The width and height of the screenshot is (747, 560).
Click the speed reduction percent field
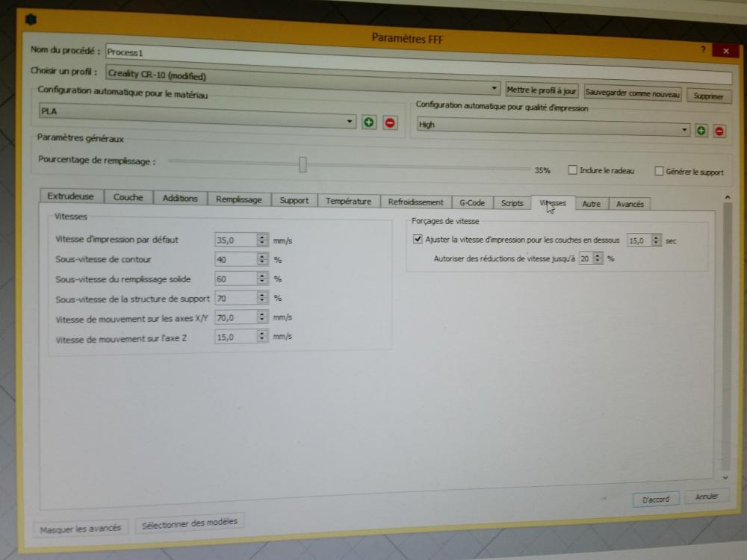click(x=586, y=258)
